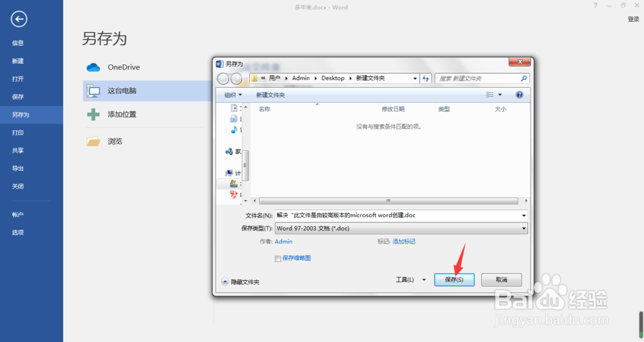
Task: Click the horizontal scrollbar of the file list
Action: [388, 201]
